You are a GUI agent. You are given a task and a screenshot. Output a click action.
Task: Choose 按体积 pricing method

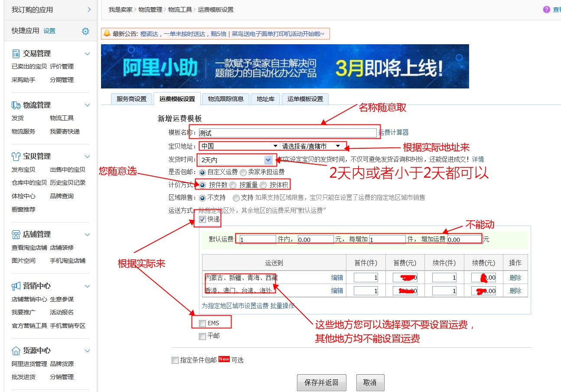click(263, 185)
